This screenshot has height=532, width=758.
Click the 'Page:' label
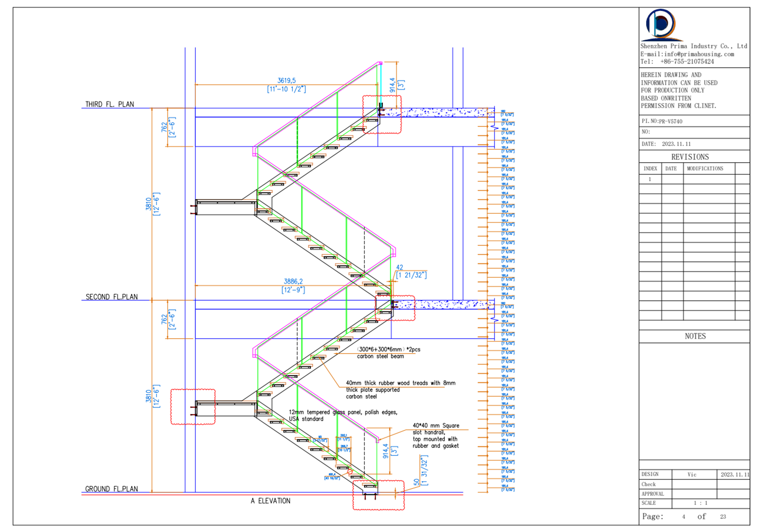coord(653,517)
